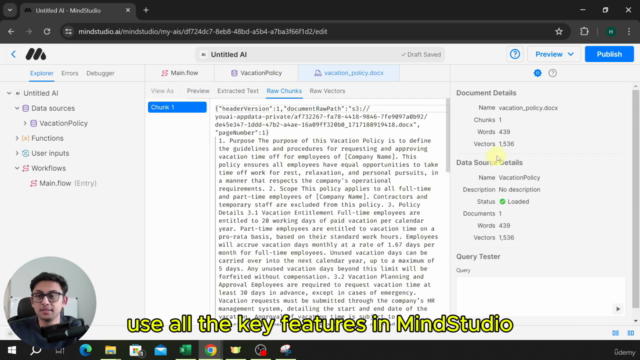Click the Untitled AI title field
This screenshot has width=640, height=360.
(320, 54)
